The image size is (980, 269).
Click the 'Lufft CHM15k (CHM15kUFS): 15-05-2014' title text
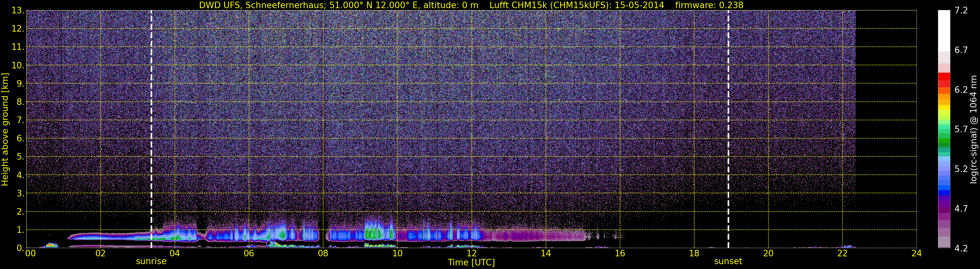577,5
